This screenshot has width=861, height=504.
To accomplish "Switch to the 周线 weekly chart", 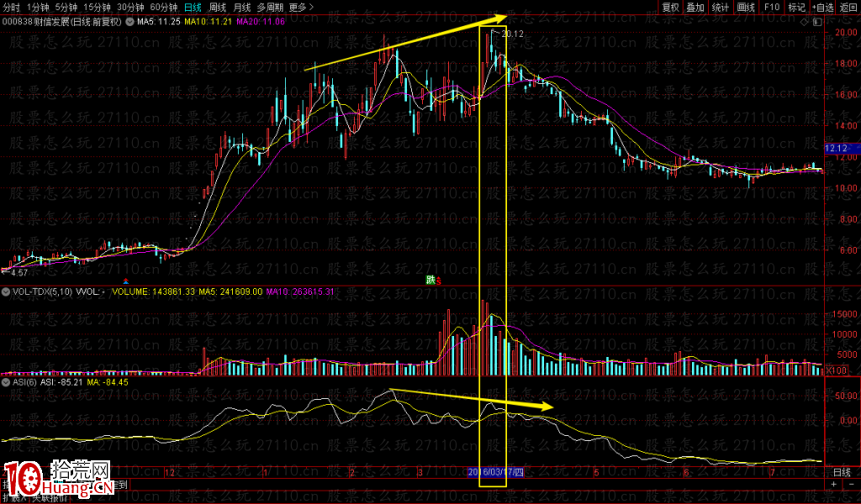I will tap(218, 7).
